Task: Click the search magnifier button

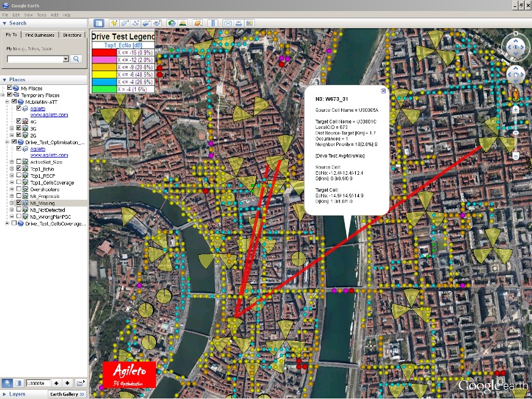Action: [x=76, y=59]
